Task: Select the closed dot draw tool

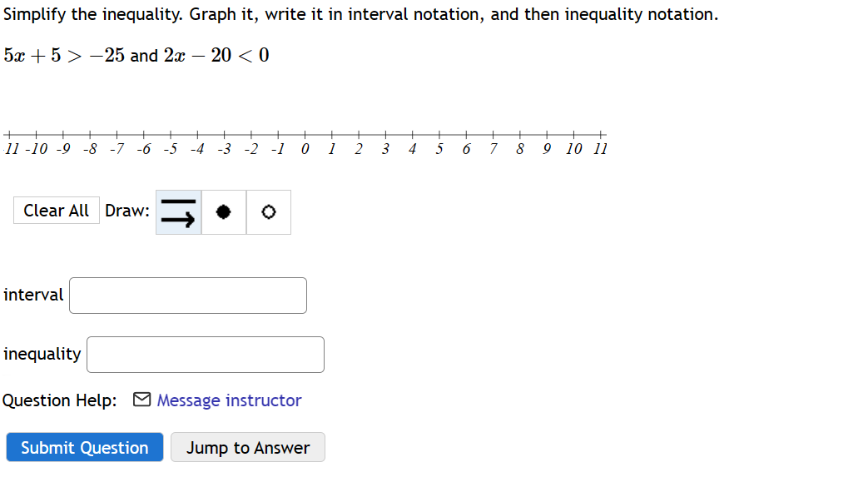Action: (x=224, y=212)
